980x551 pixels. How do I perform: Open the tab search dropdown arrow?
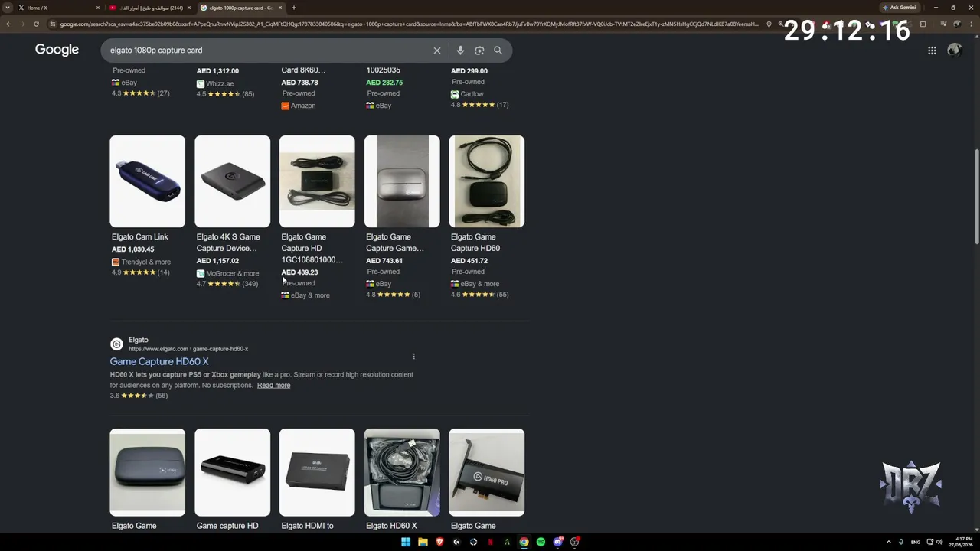click(8, 8)
